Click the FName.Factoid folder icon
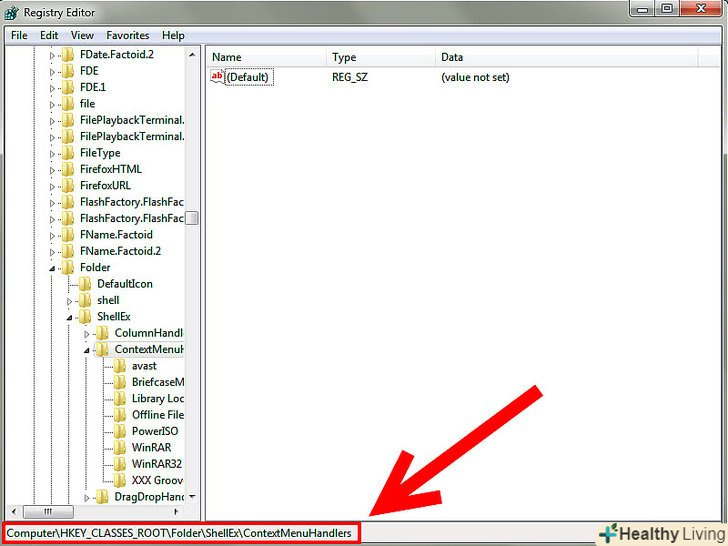The width and height of the screenshot is (728, 546). tap(68, 235)
